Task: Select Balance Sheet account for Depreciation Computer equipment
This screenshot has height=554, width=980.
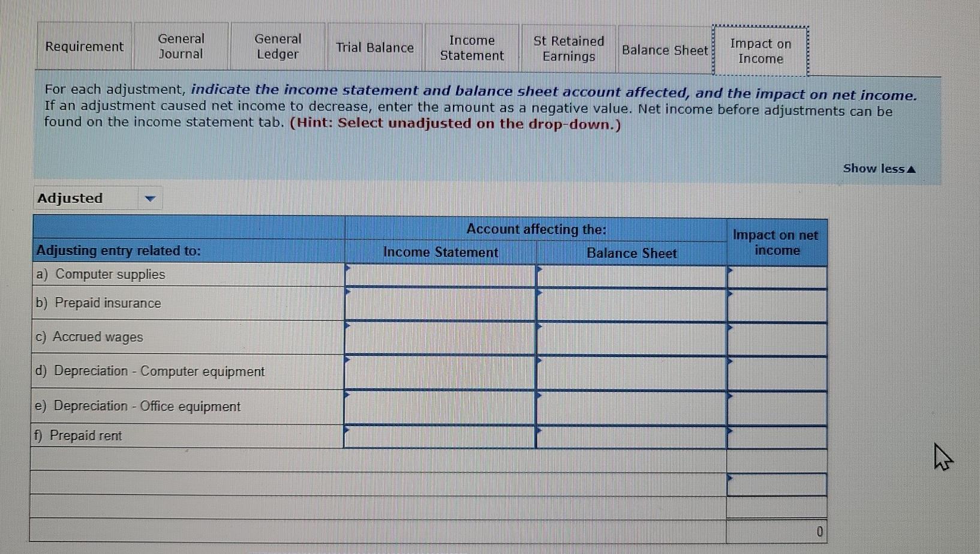Action: 632,373
